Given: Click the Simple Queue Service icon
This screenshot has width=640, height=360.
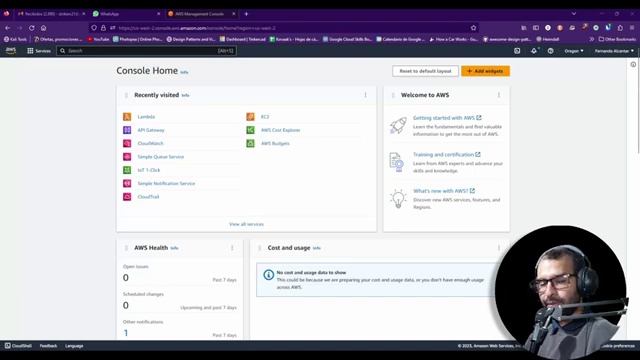Looking at the screenshot, I should click(x=127, y=157).
